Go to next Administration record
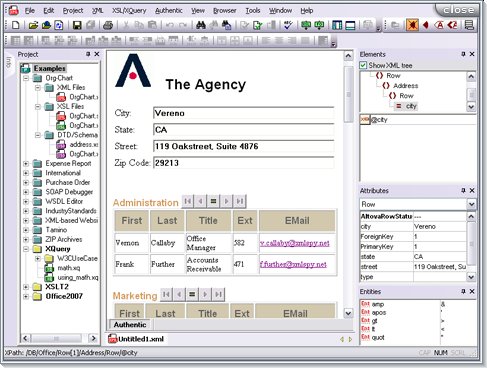 point(226,201)
